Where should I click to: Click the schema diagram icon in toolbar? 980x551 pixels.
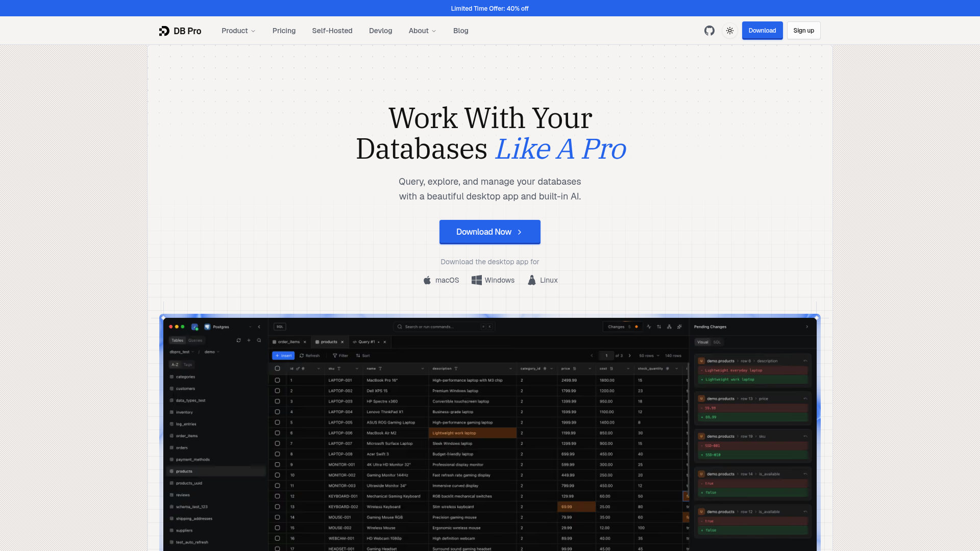coord(669,327)
